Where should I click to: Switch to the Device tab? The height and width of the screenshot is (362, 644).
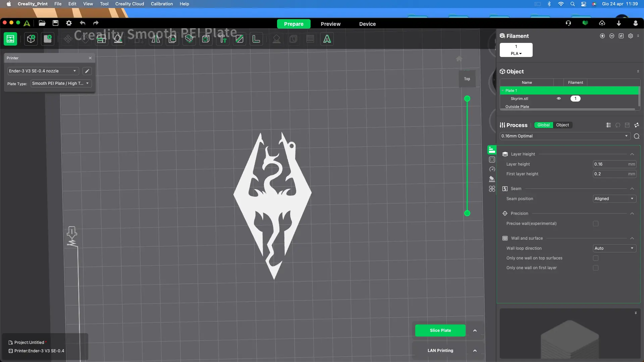point(367,24)
